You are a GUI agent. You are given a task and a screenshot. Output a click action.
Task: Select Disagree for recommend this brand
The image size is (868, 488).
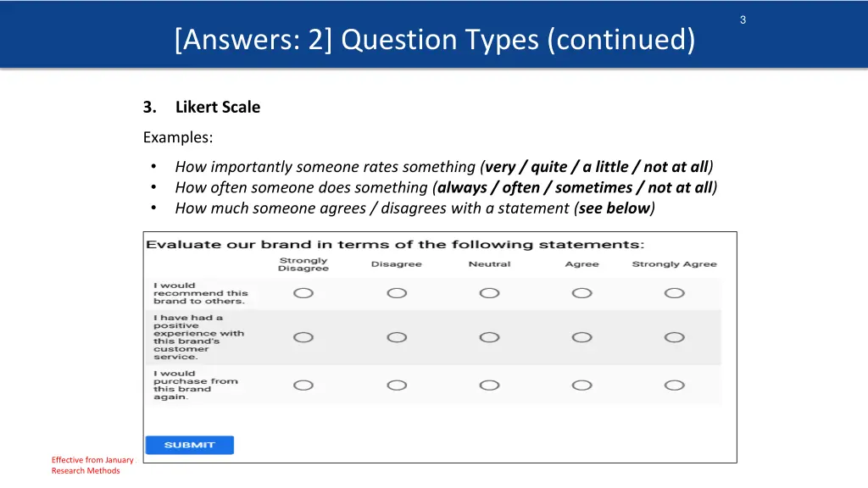coord(397,293)
